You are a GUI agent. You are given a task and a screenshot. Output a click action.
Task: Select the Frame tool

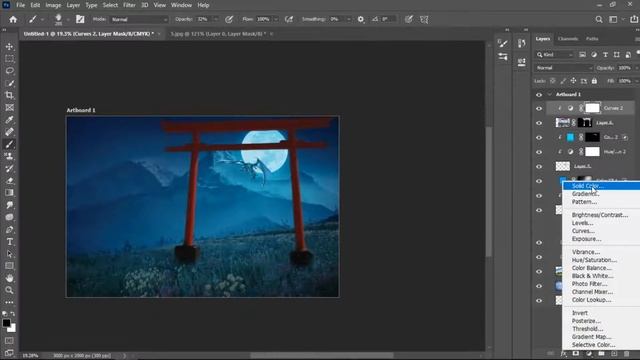9,108
